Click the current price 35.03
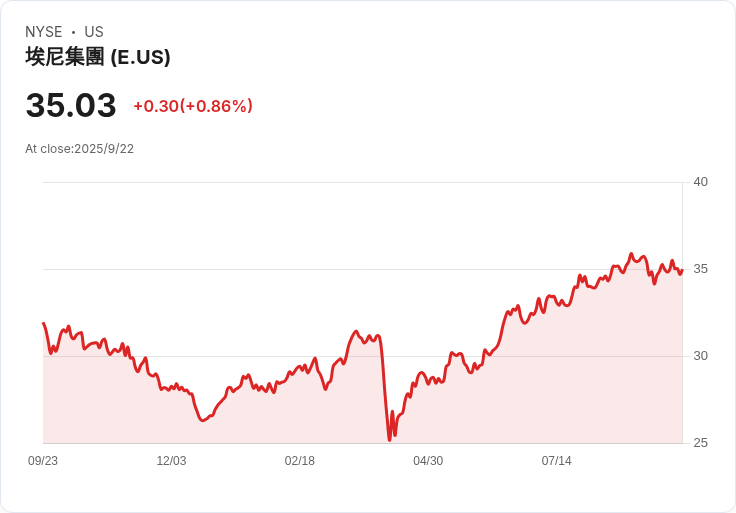Viewport: 736px width, 513px height. 71,105
